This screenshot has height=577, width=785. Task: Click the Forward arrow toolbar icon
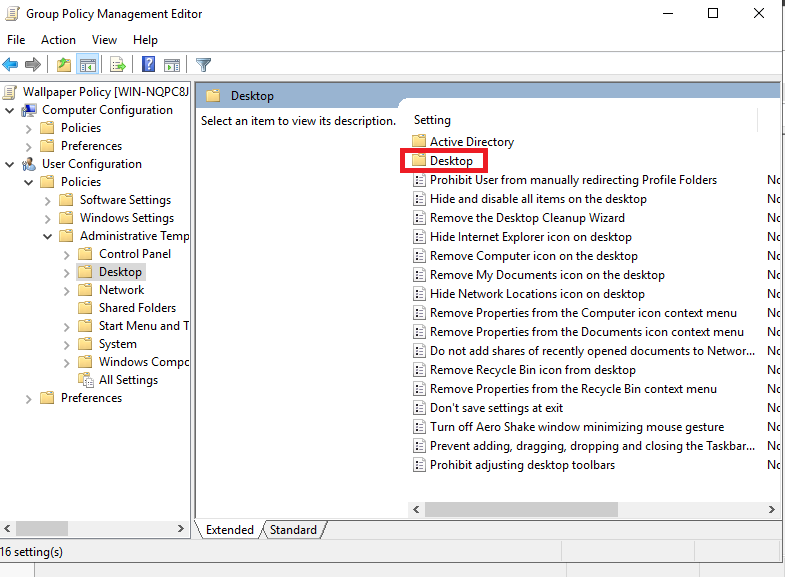[x=33, y=65]
